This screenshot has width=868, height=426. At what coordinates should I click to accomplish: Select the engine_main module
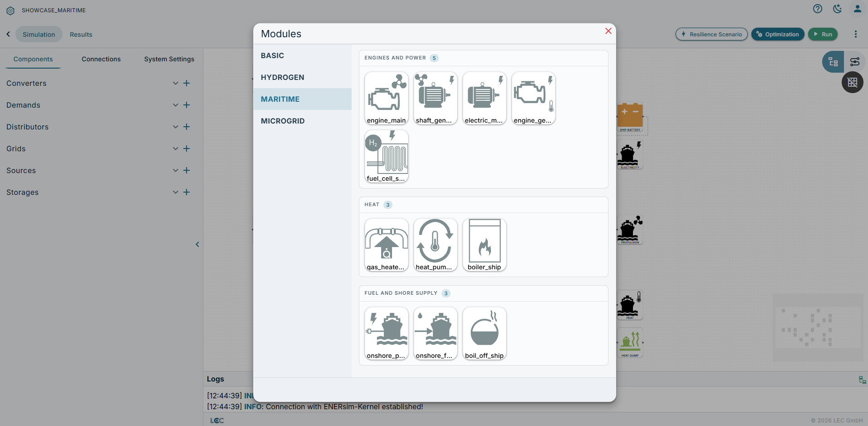(386, 98)
